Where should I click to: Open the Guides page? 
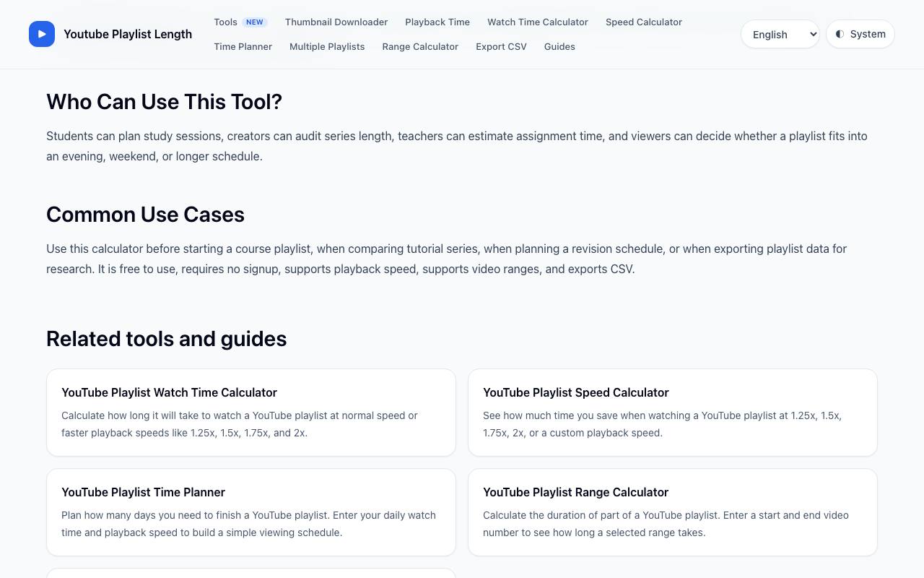click(x=559, y=47)
